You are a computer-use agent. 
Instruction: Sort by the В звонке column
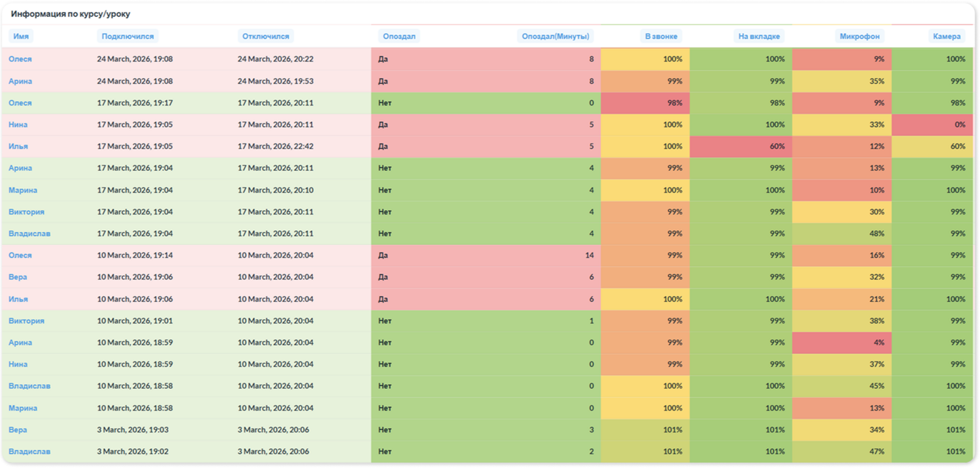click(x=661, y=36)
